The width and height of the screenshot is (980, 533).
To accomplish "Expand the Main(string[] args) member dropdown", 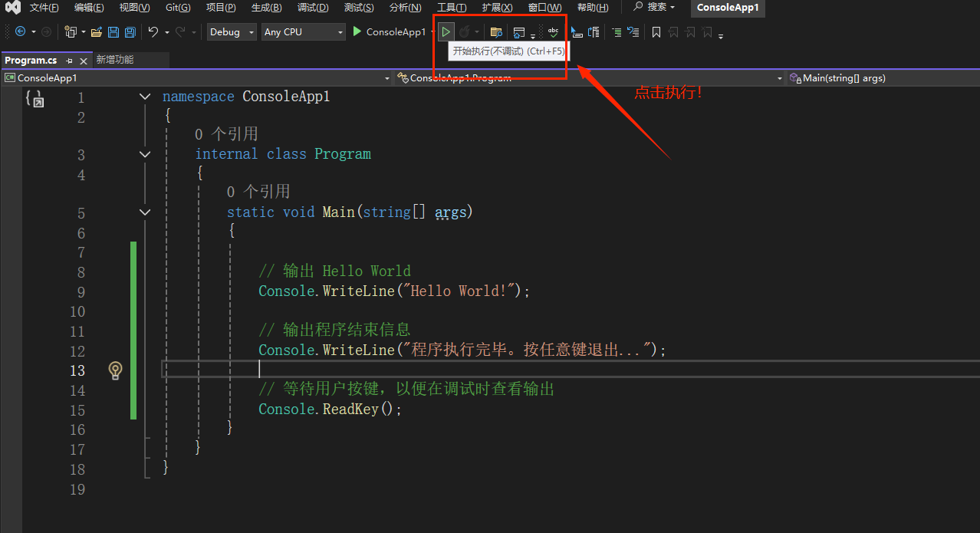I will tap(882, 77).
